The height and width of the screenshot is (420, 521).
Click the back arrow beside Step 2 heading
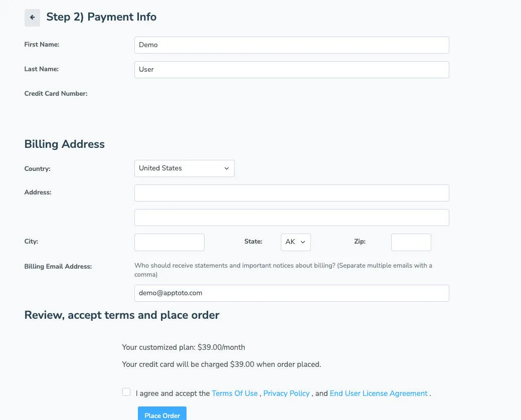(32, 18)
